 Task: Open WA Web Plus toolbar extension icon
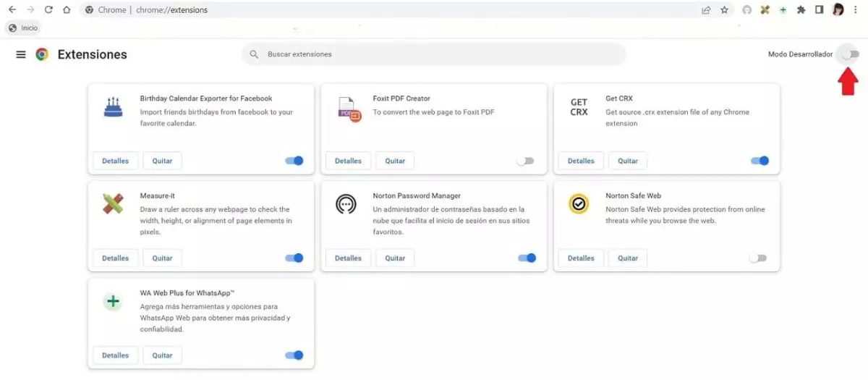[x=783, y=10]
